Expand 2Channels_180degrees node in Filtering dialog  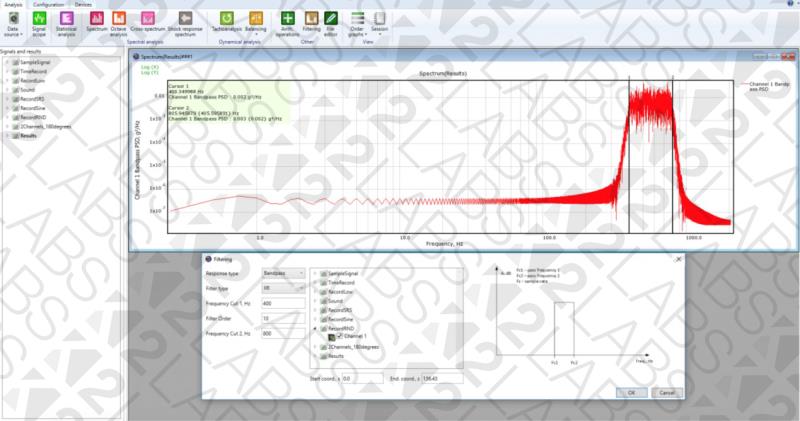[315, 347]
